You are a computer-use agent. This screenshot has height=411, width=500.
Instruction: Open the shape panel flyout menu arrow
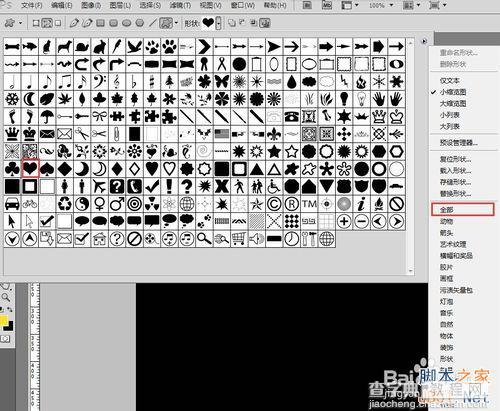pyautogui.click(x=424, y=41)
